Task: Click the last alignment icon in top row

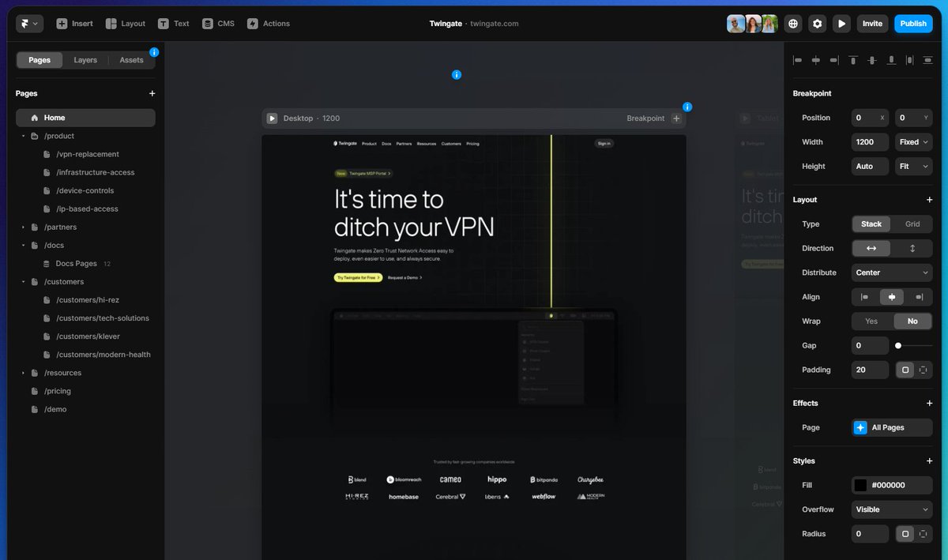Action: [927, 60]
